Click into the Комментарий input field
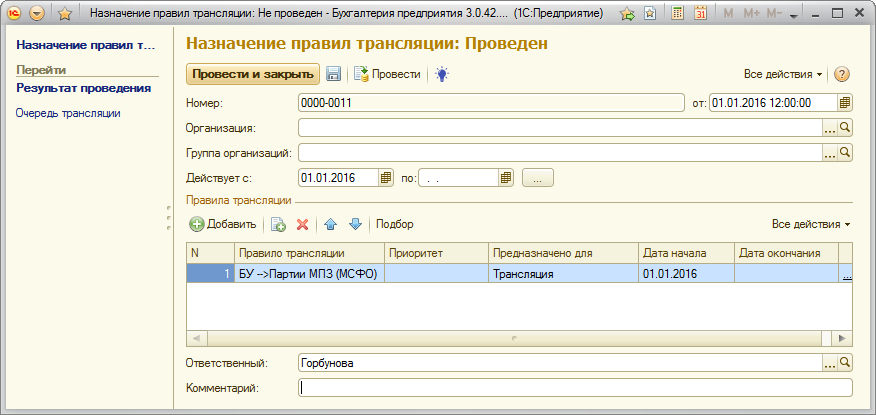Viewport: 876px width, 415px height. pos(575,388)
